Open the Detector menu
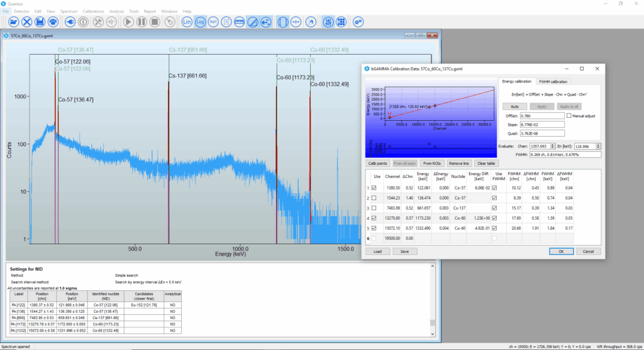Viewport: 644px width, 350px height. (x=21, y=11)
